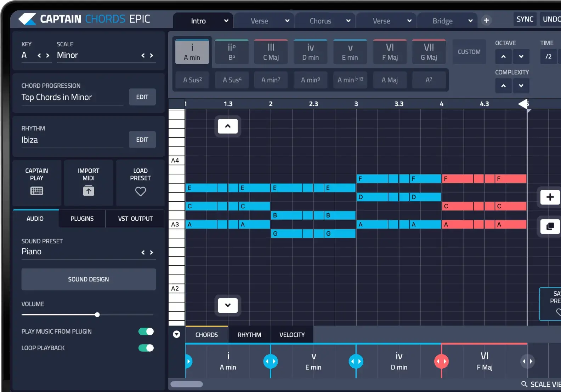This screenshot has width=561, height=392.
Task: Open first Verse tab dropdown arrow
Action: tap(287, 21)
